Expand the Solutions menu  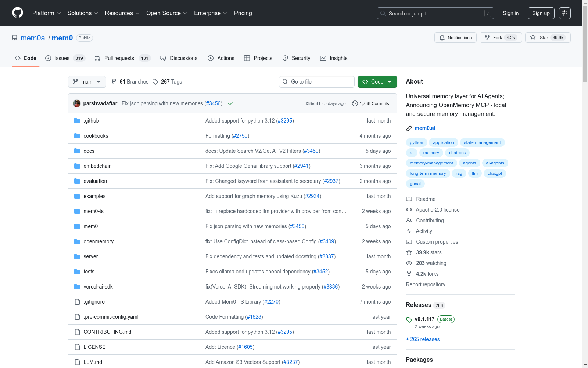(83, 13)
